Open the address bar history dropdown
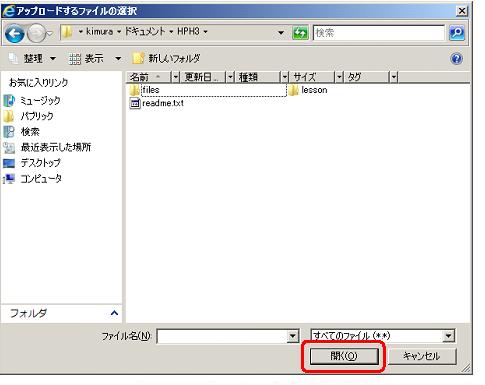 point(281,33)
